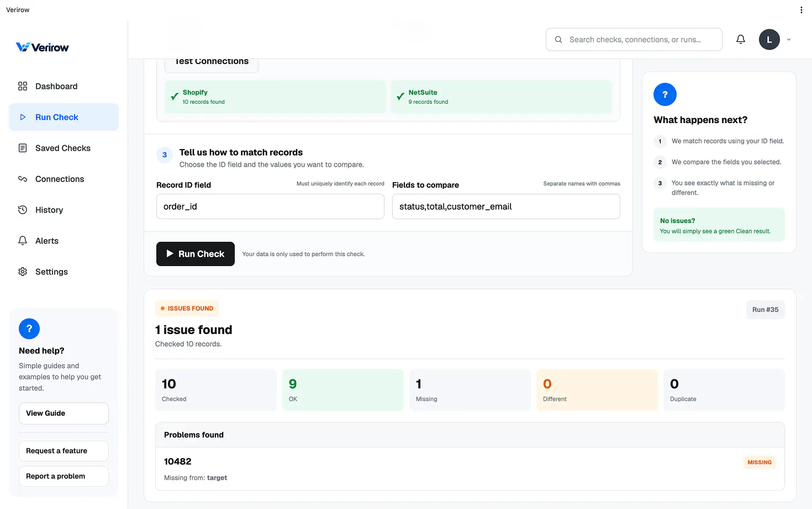The width and height of the screenshot is (812, 509).
Task: Edit the Fields to compare input
Action: click(x=506, y=206)
